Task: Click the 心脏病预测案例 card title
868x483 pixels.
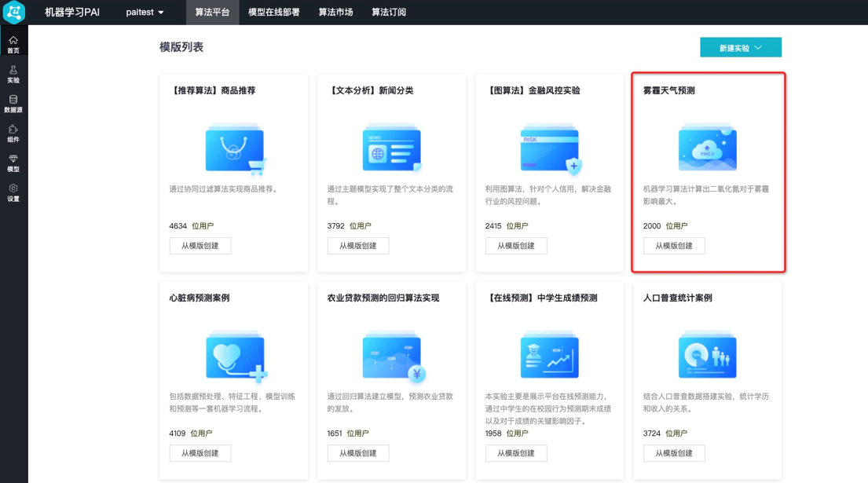Action: pyautogui.click(x=200, y=298)
